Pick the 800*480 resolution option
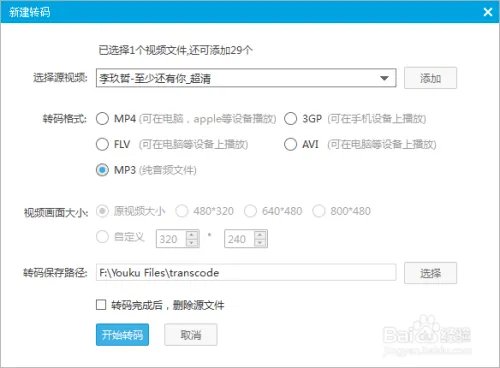Viewport: 500px width, 368px height. coord(319,211)
